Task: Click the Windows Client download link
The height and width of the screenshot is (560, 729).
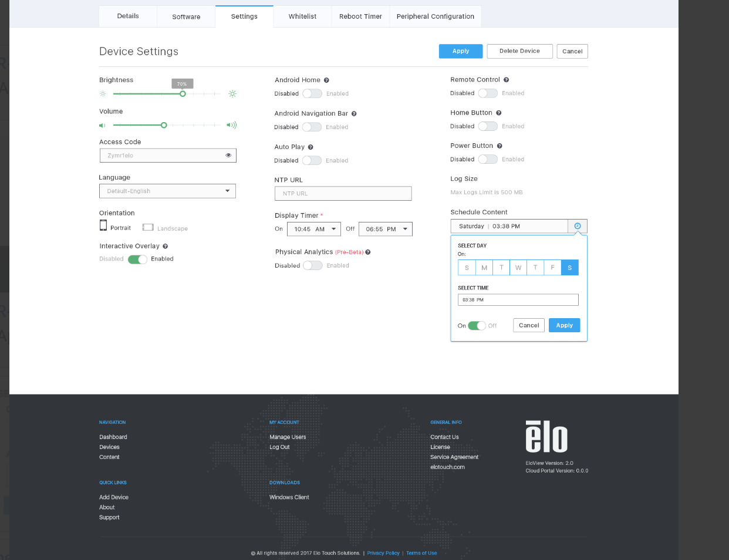Action: 289,497
